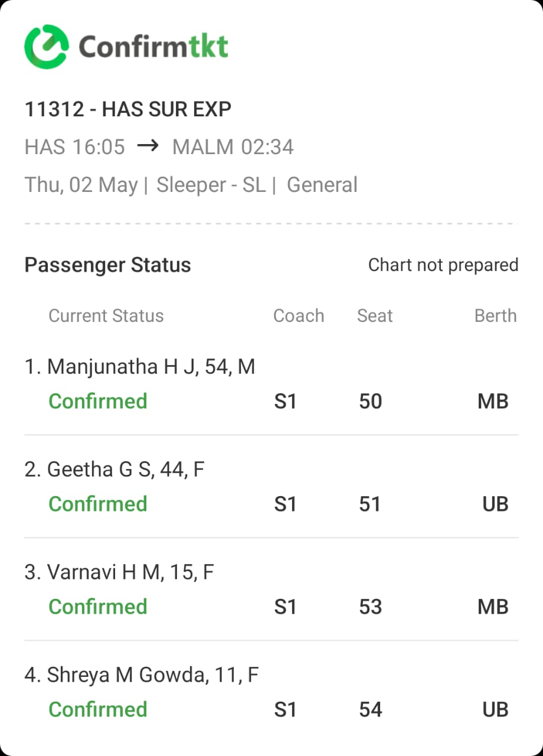Click the Berth column header
The height and width of the screenshot is (756, 543).
[496, 316]
